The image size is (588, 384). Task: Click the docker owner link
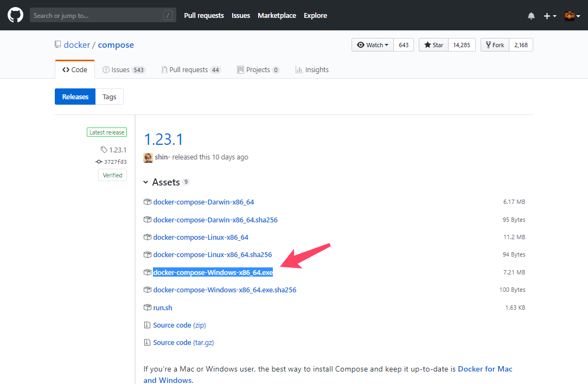click(x=77, y=44)
